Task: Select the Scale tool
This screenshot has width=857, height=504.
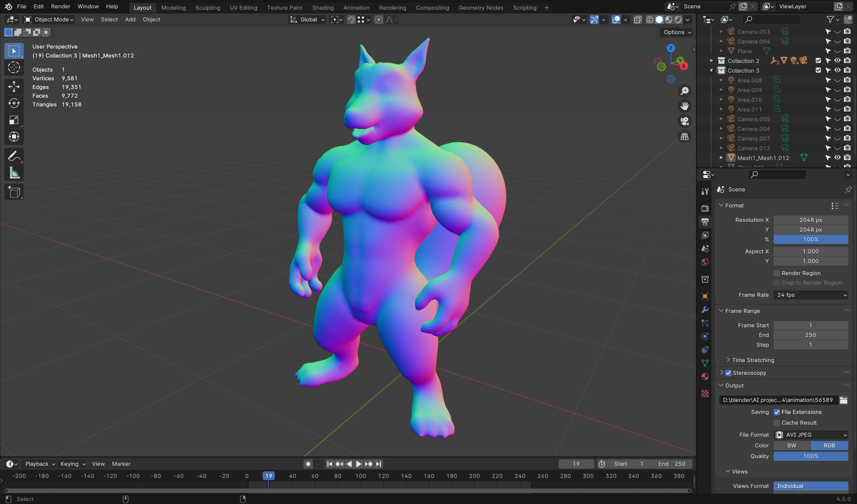Action: (x=14, y=120)
